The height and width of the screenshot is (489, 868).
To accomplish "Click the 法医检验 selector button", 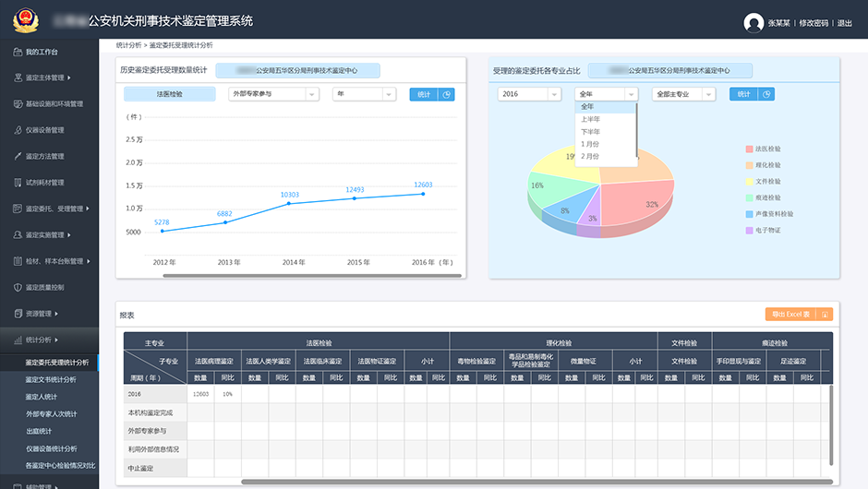I will 169,94.
